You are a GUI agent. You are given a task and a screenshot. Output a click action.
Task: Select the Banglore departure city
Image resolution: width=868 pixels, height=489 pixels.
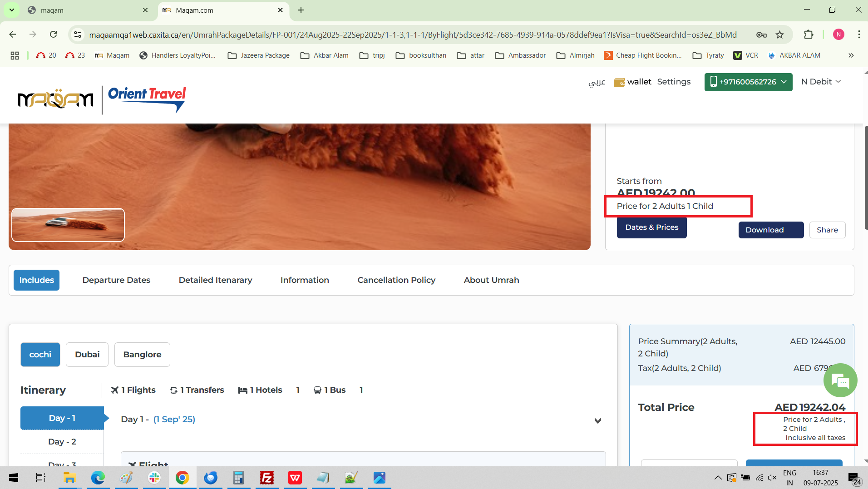[142, 355]
